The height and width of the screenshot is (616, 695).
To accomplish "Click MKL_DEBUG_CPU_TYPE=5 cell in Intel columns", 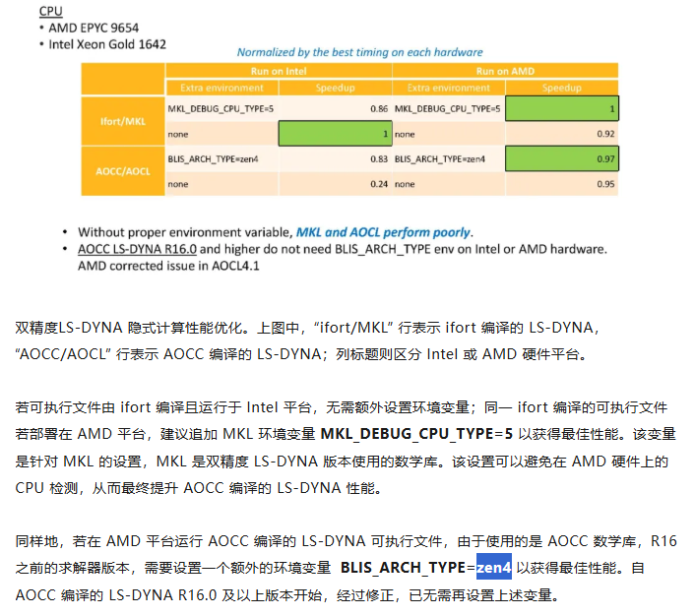I will [221, 108].
